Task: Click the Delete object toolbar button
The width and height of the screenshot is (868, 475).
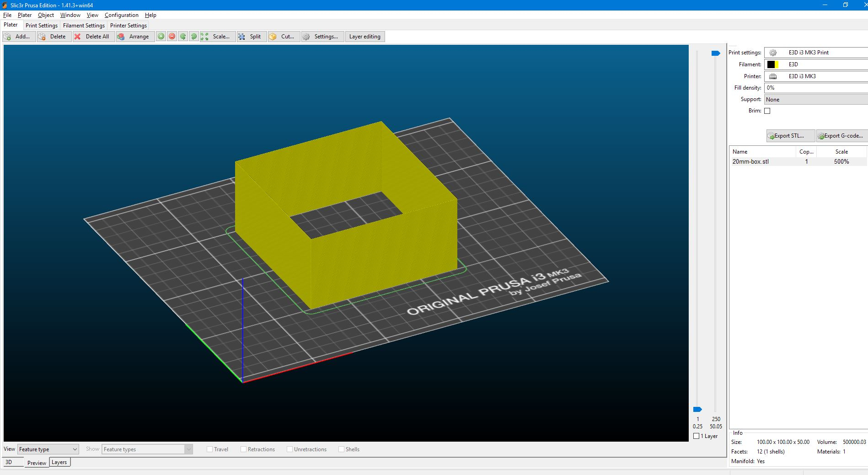Action: [54, 37]
